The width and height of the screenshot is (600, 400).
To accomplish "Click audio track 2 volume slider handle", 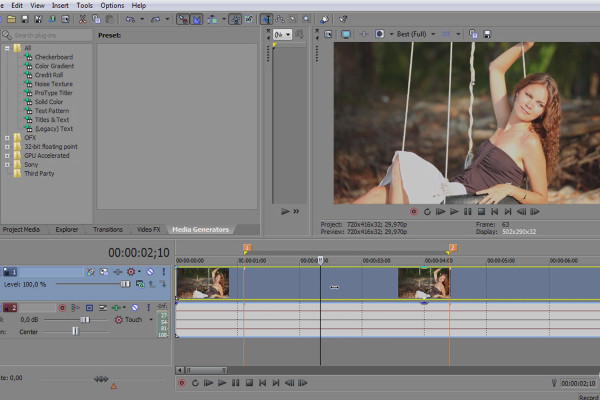I will [x=85, y=320].
